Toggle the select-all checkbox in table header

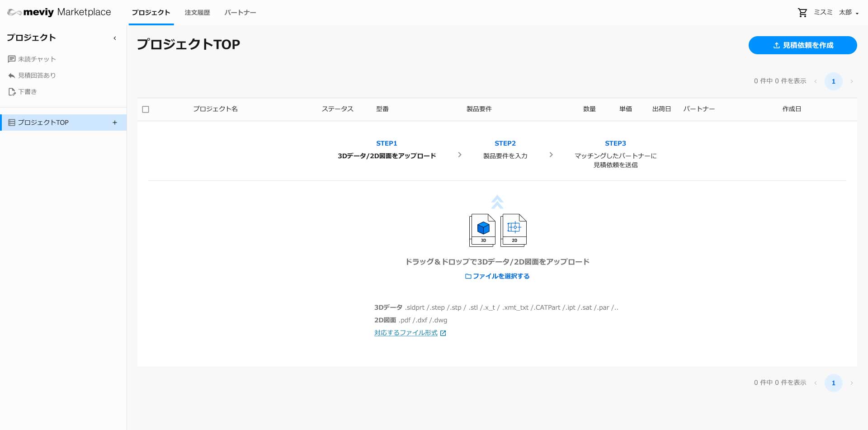[146, 109]
